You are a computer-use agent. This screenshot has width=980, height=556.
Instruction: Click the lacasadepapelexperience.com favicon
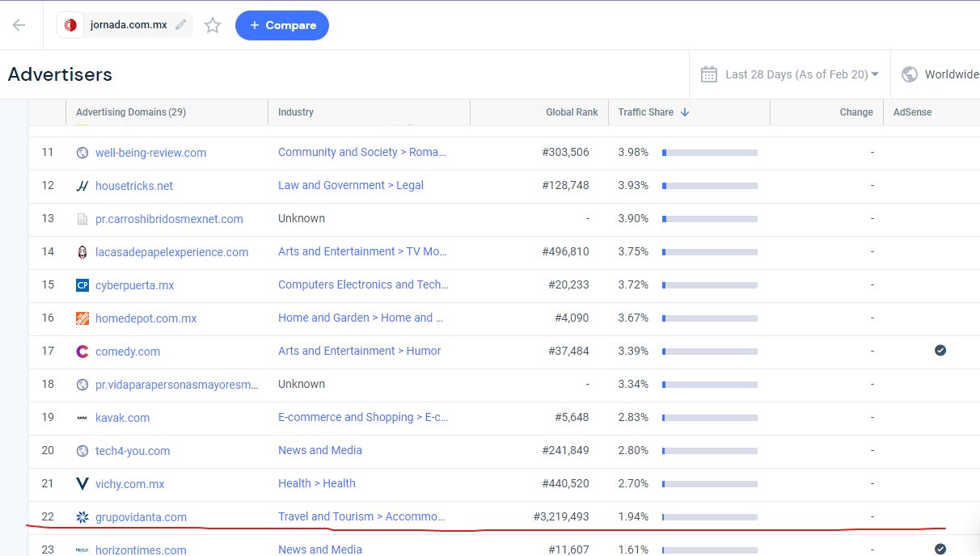click(x=82, y=252)
